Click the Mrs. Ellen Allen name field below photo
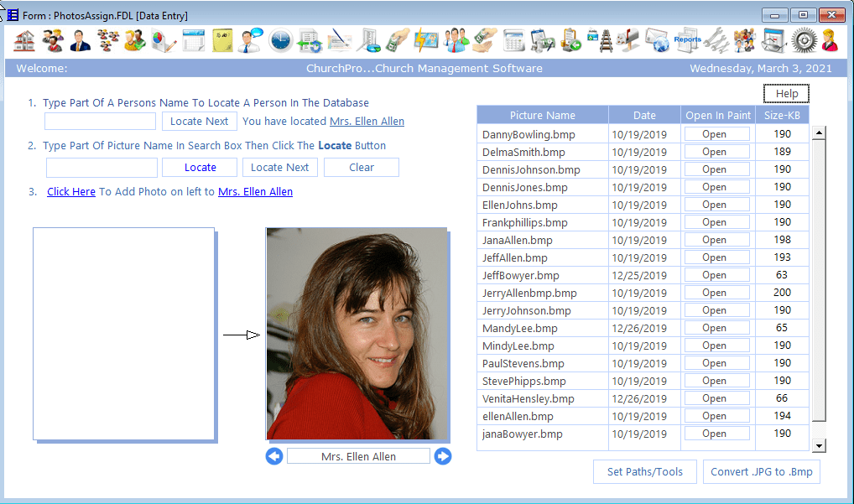854x504 pixels. point(358,456)
